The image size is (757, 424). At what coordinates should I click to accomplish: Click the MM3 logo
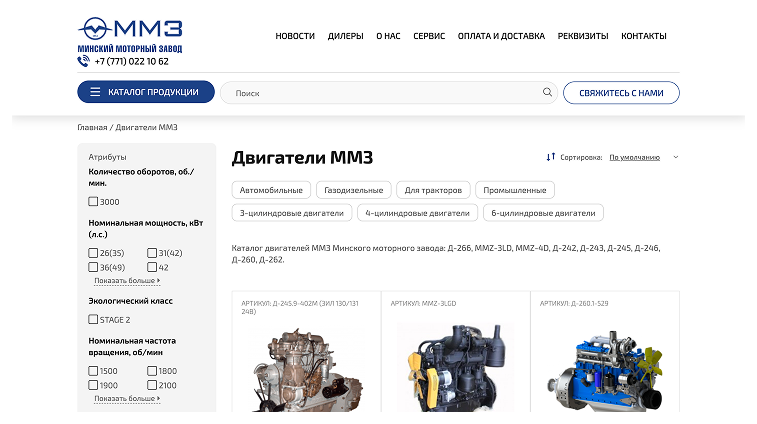click(x=130, y=35)
